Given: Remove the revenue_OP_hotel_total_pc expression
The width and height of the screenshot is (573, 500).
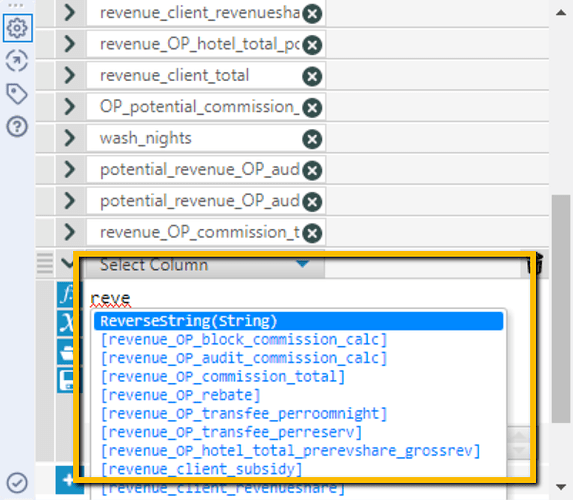Looking at the screenshot, I should [x=312, y=45].
